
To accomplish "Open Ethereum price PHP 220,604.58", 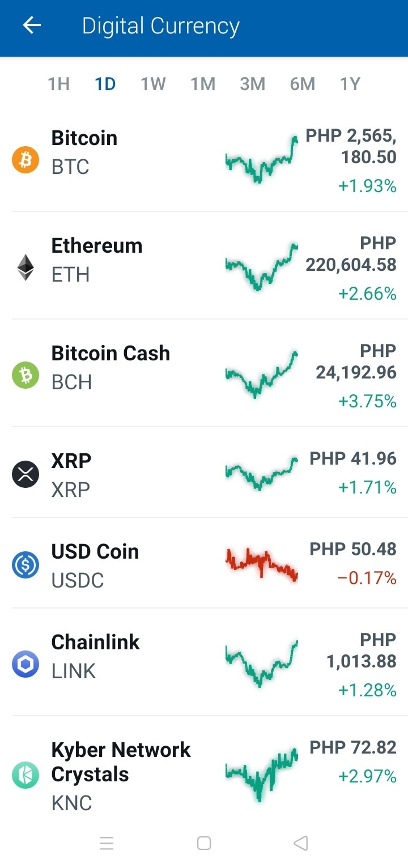I will pos(351,254).
